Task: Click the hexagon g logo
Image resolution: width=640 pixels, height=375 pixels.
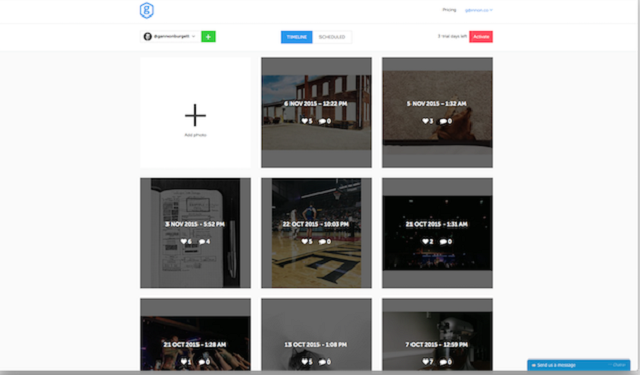Action: (x=147, y=11)
